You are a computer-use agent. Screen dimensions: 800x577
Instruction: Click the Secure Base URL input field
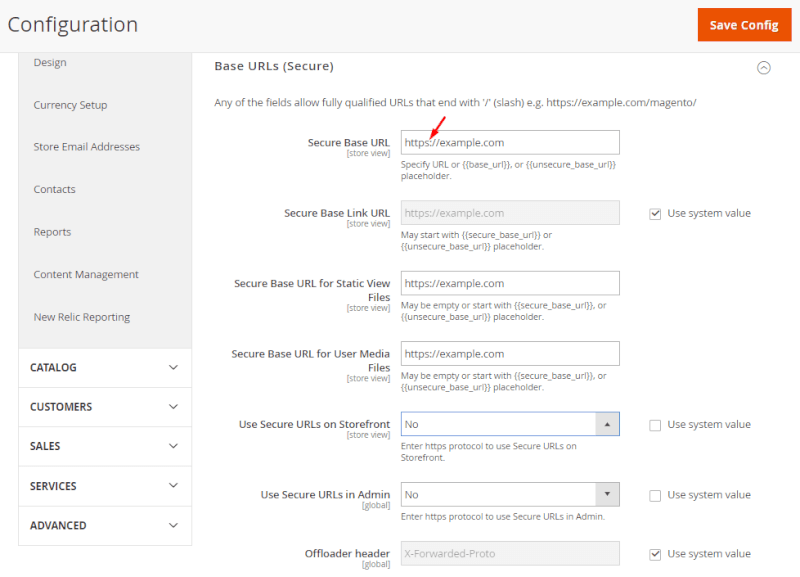[x=510, y=142]
